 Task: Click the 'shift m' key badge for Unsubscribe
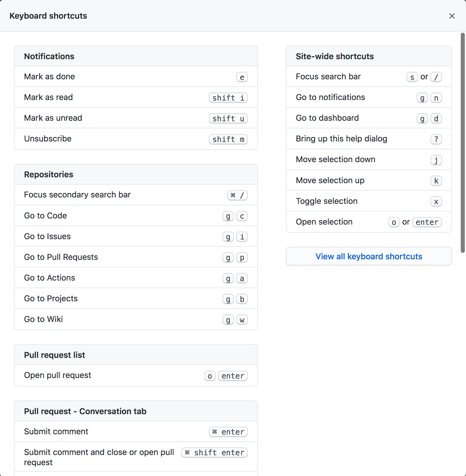228,139
